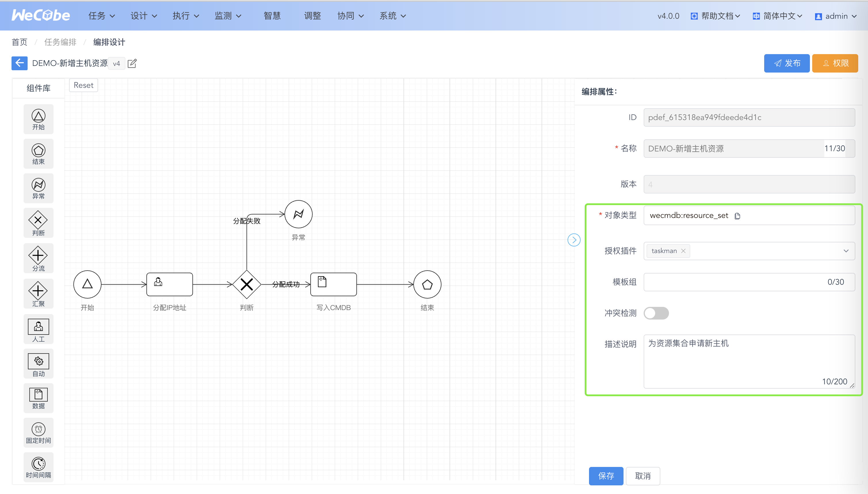Click the 编排设计 breadcrumb text
868x494 pixels.
pos(109,42)
